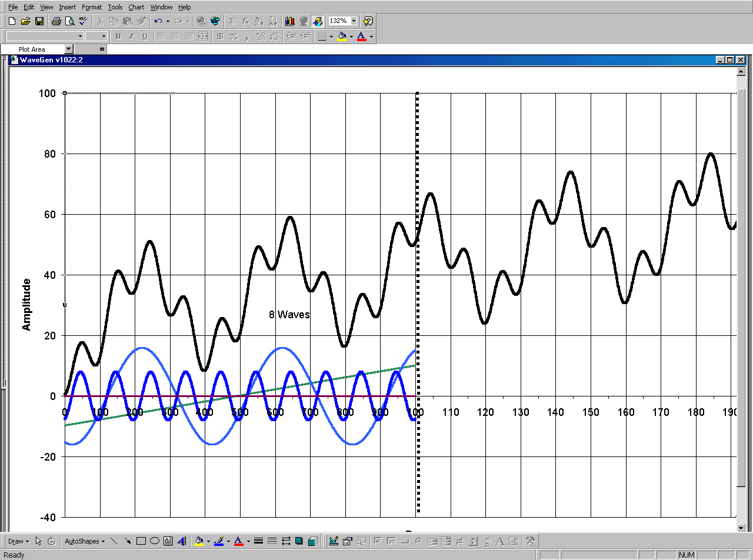Insert a Text Box from drawing toolbar

pyautogui.click(x=168, y=541)
